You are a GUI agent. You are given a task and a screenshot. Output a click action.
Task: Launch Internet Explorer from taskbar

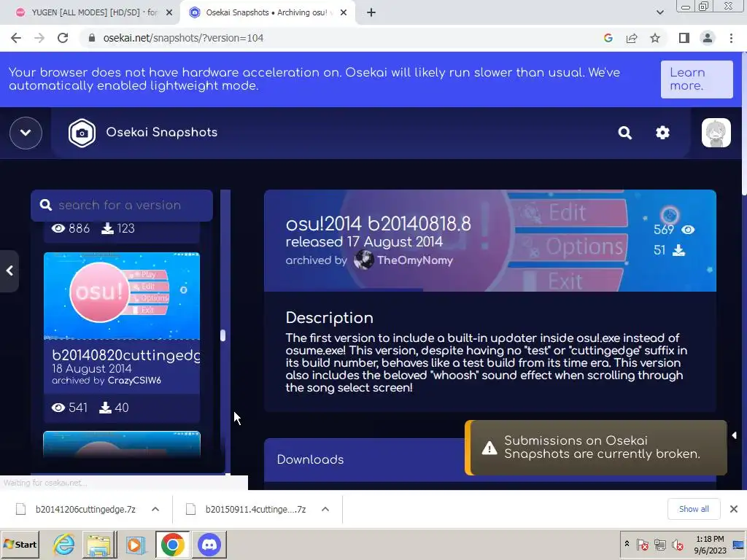point(64,545)
